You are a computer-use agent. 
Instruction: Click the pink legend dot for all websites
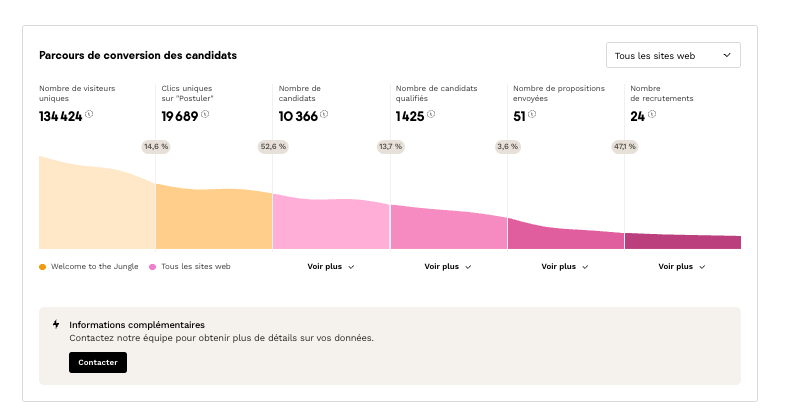pyautogui.click(x=152, y=267)
